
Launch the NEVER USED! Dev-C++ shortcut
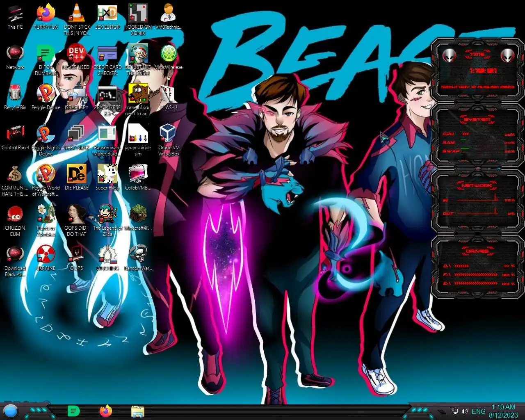77,57
